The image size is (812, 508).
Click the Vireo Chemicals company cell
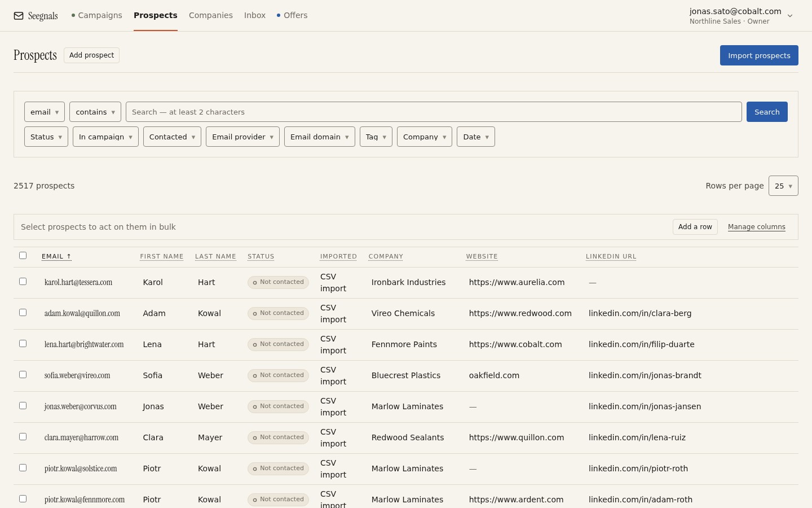click(403, 313)
